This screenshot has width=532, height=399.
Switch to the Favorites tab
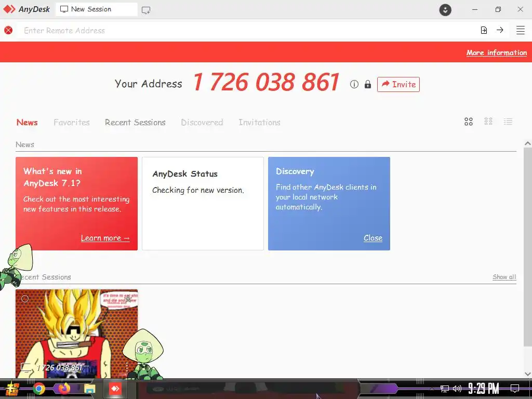click(x=72, y=122)
